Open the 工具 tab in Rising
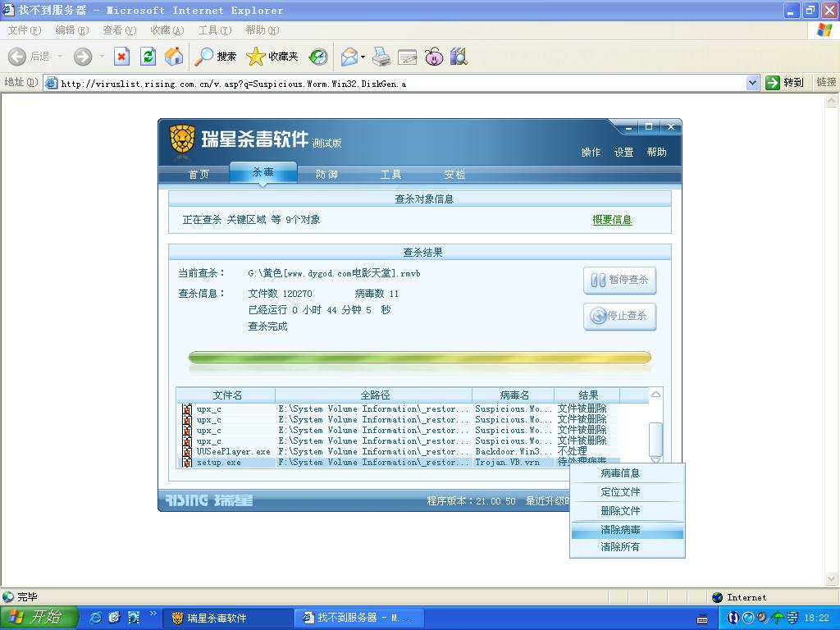 click(390, 174)
